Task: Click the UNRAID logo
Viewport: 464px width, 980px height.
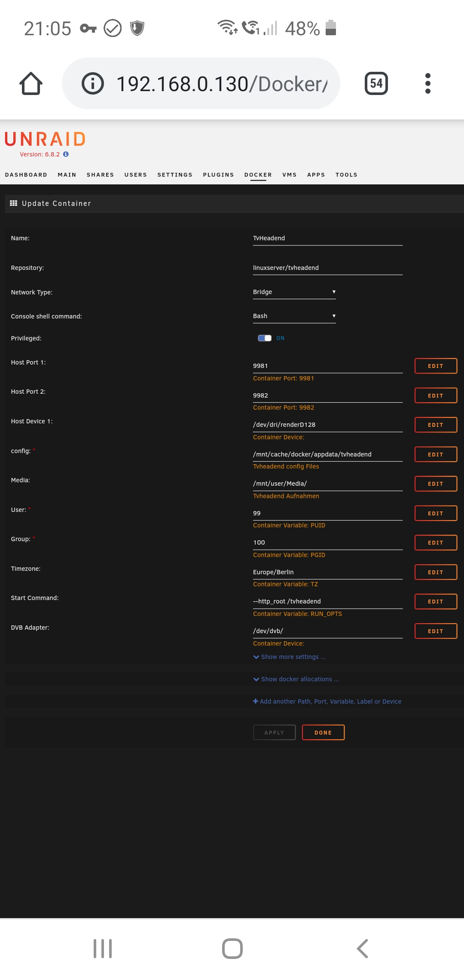Action: [x=45, y=139]
